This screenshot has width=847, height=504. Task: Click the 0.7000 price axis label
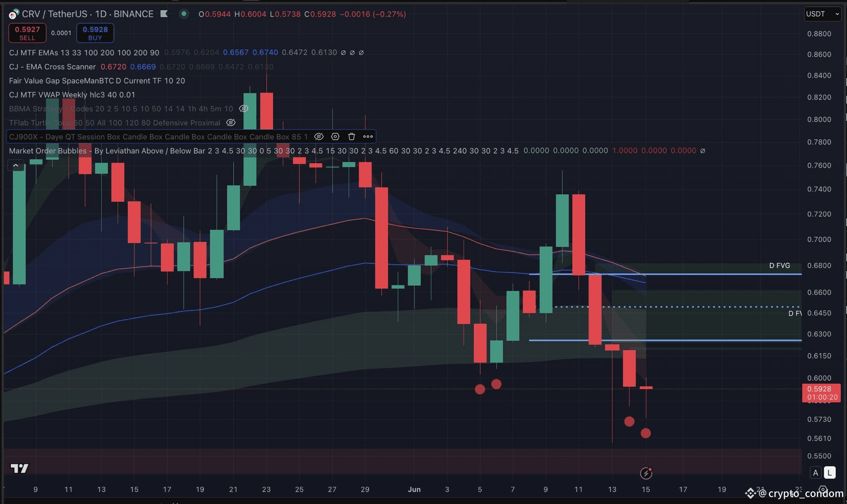pyautogui.click(x=819, y=239)
